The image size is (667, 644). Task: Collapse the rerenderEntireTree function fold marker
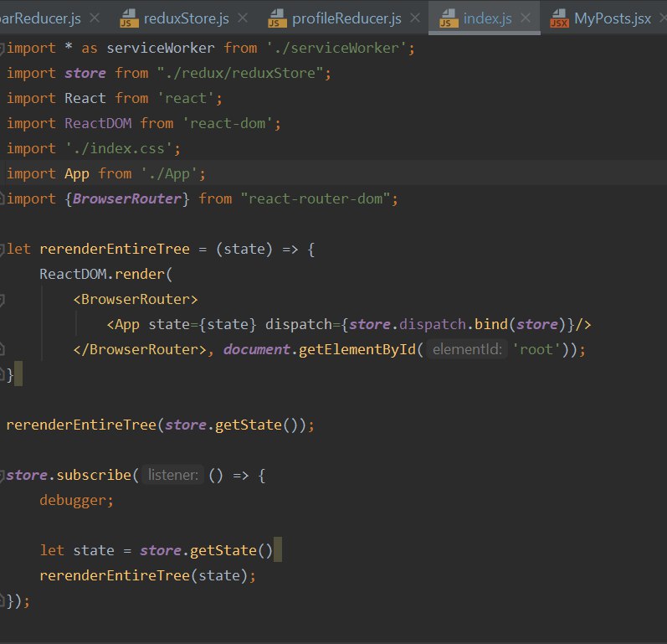(x=3, y=250)
